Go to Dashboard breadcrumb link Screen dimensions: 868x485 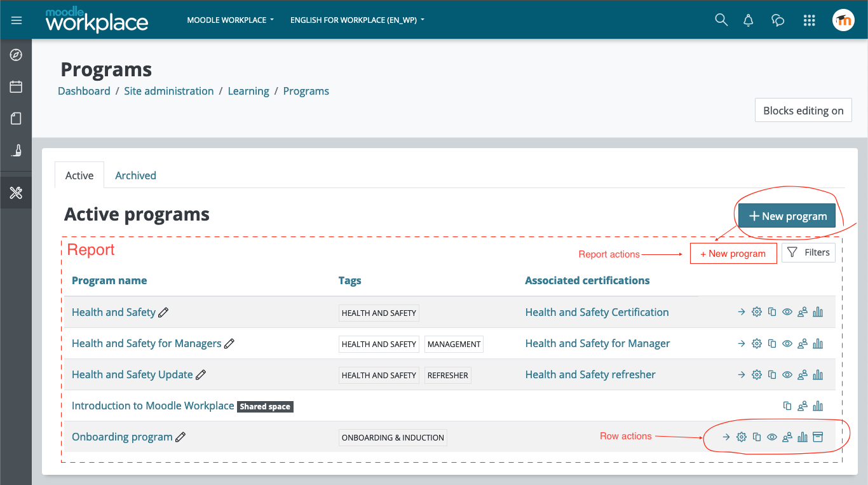pyautogui.click(x=84, y=91)
